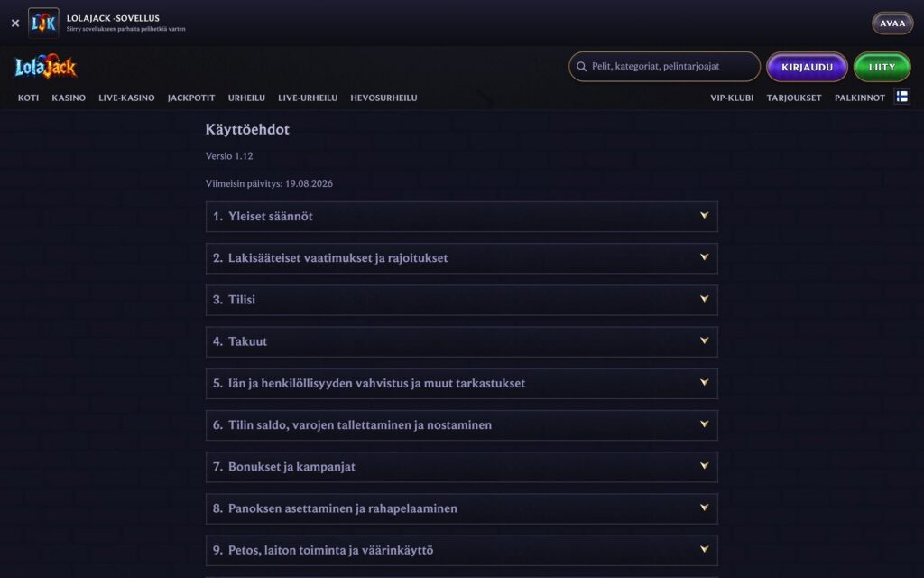Click the search magnifier icon
The width and height of the screenshot is (924, 578).
[582, 67]
